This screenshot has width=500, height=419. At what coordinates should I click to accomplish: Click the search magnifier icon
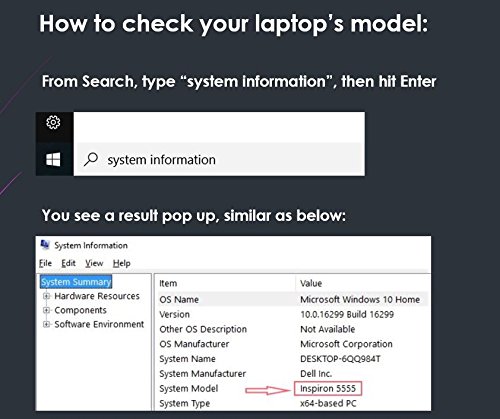click(x=91, y=159)
